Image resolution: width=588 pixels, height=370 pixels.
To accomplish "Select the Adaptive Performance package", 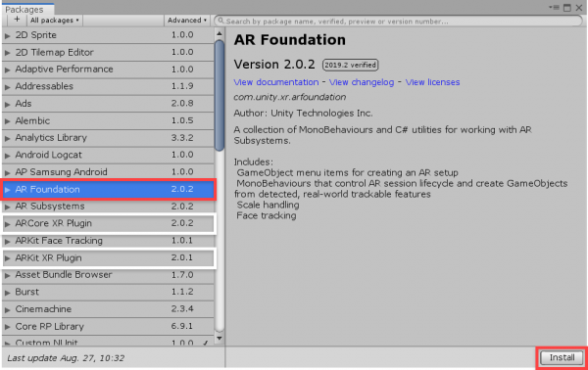I will 108,69.
